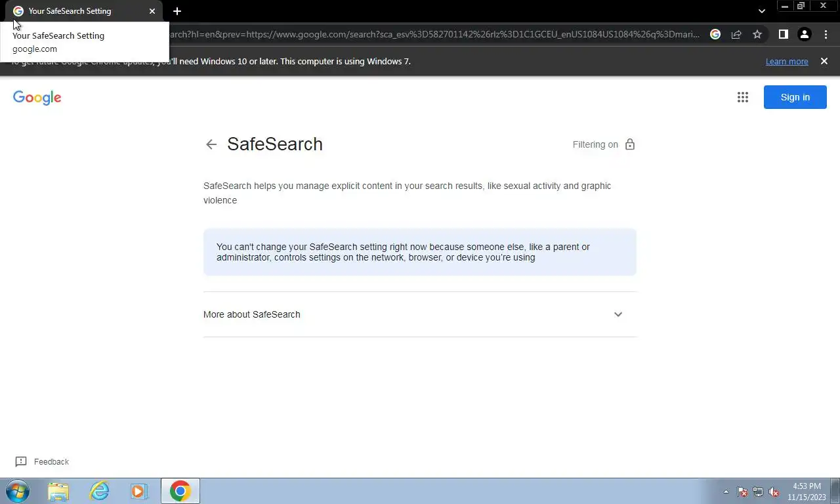Click the Sign in button
The image size is (840, 504).
795,97
